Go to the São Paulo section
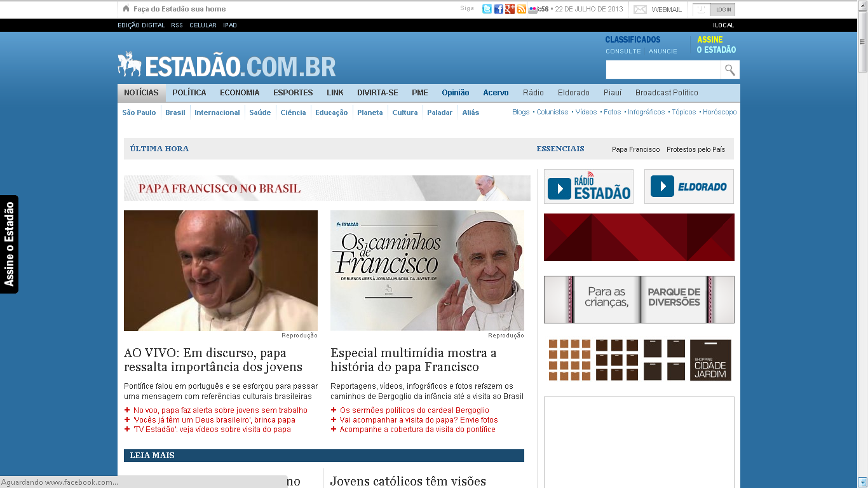The height and width of the screenshot is (488, 868). tap(139, 112)
